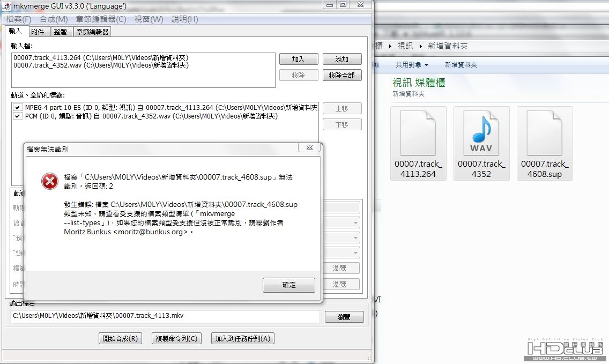Confirm the error with 確定 button

tap(288, 285)
